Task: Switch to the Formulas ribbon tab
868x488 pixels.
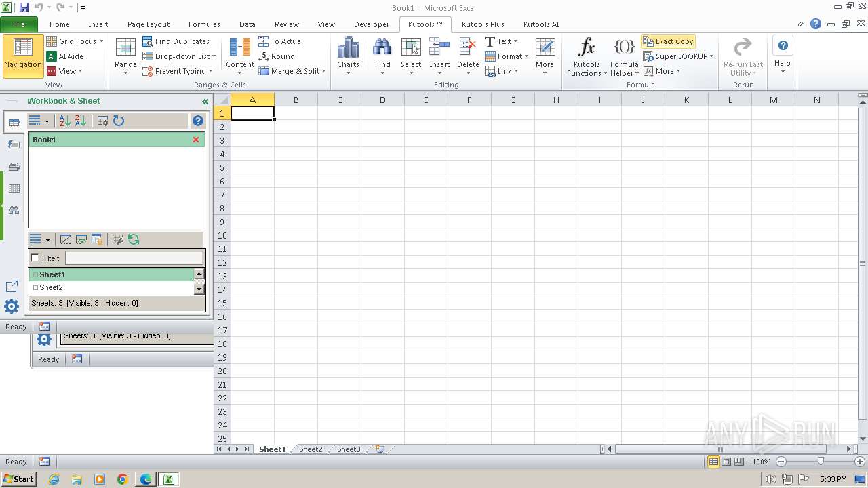Action: tap(204, 24)
